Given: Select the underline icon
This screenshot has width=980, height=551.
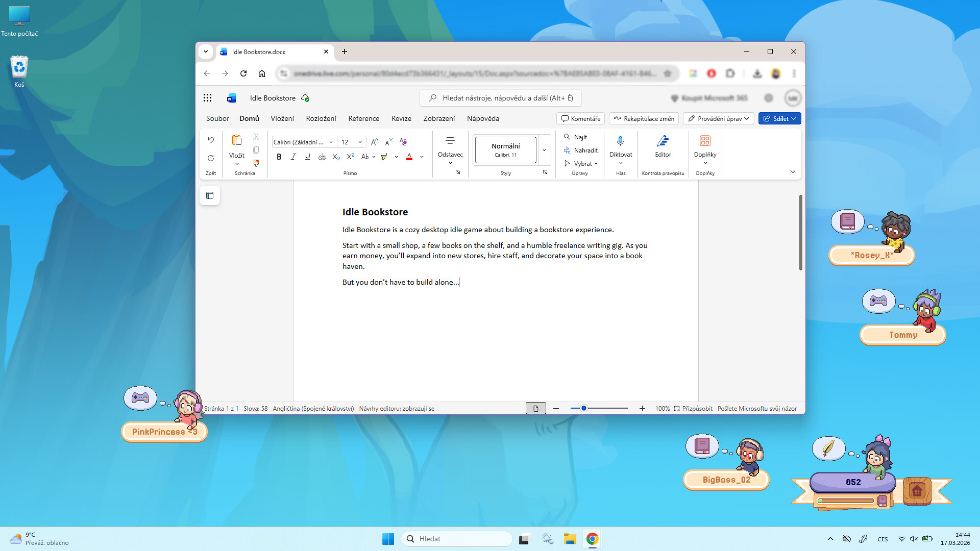Looking at the screenshot, I should (x=307, y=157).
